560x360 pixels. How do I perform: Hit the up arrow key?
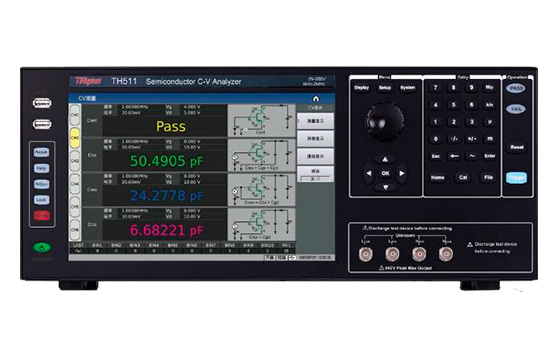385,159
